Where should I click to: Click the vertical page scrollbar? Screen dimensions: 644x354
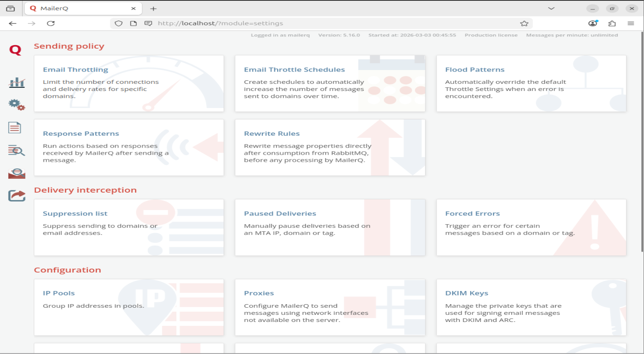642,142
